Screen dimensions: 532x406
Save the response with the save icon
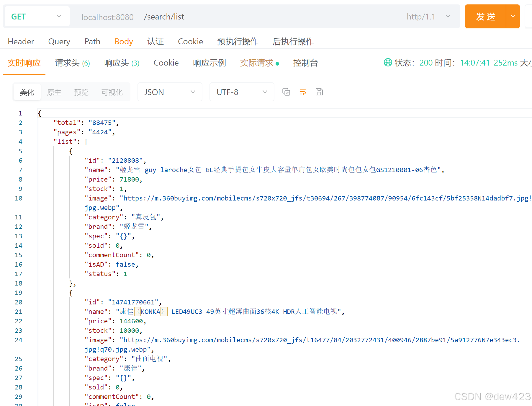coord(319,92)
